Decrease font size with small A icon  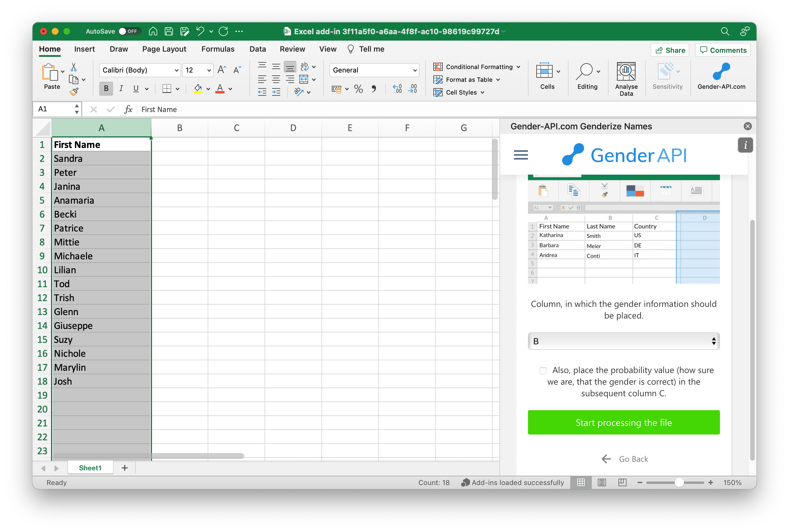click(237, 70)
